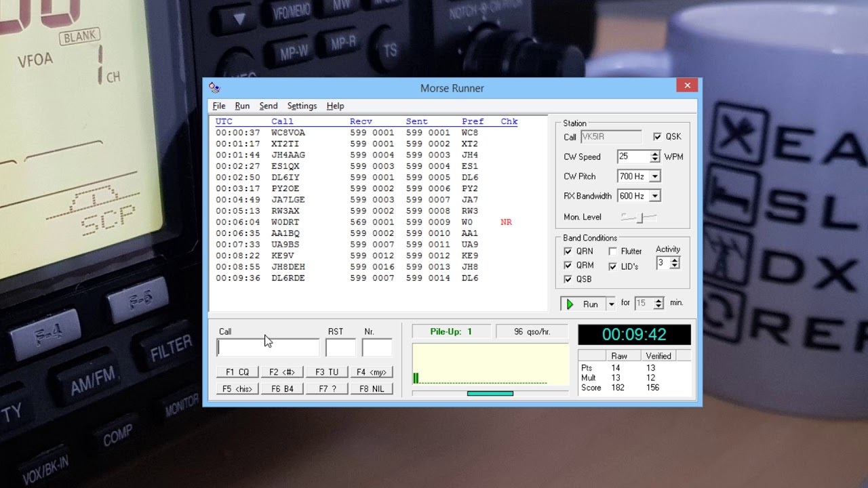
Task: Open the Run menu
Action: 242,106
